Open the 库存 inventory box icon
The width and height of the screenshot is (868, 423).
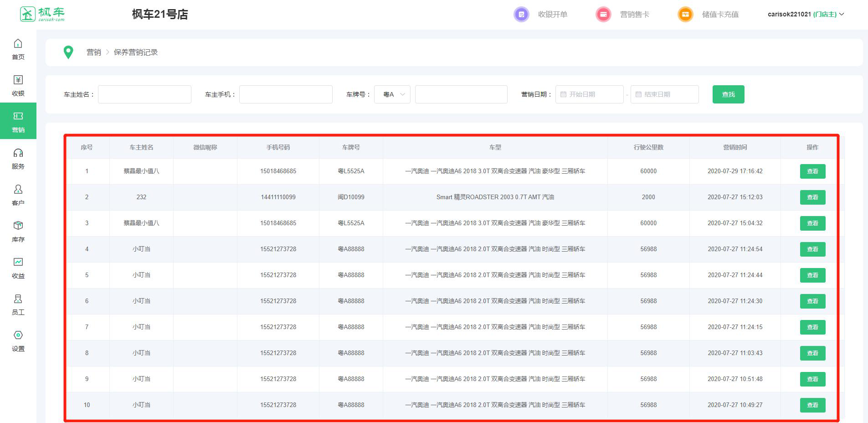(x=18, y=226)
